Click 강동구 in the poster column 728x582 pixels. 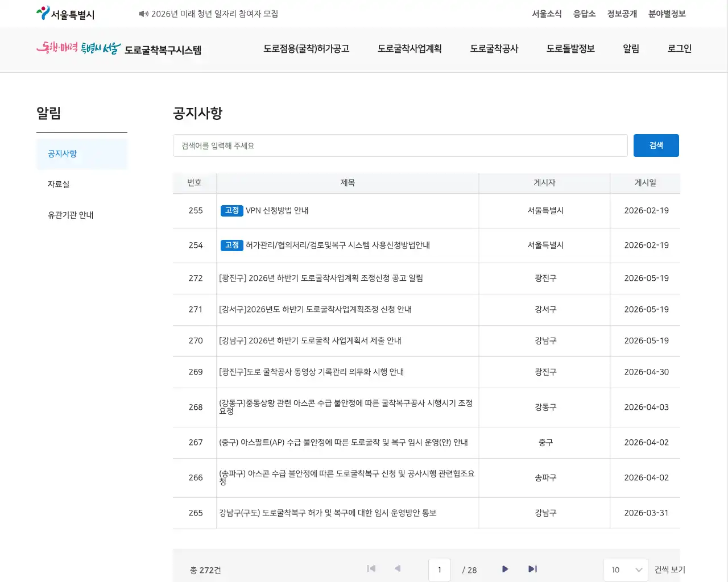[x=545, y=407]
